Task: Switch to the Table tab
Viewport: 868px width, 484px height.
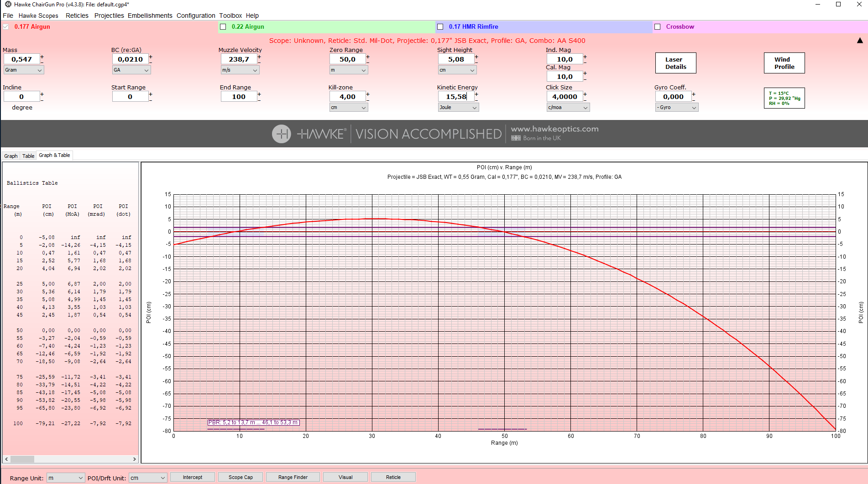Action: tap(28, 156)
